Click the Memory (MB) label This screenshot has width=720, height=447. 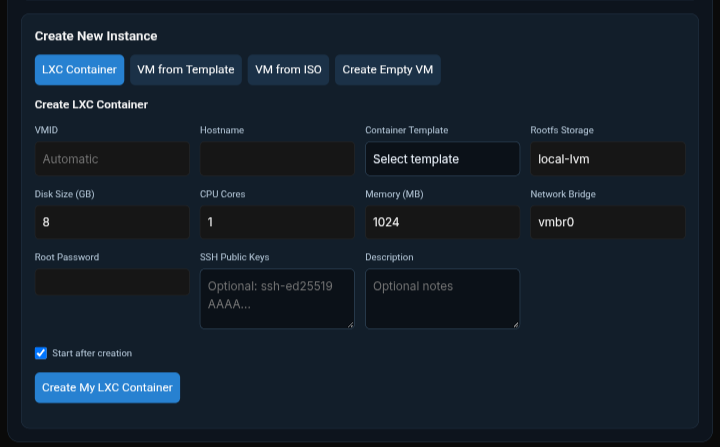[x=394, y=194]
